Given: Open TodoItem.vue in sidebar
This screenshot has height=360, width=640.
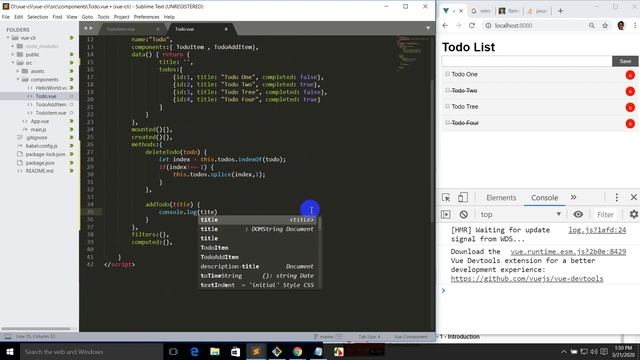Looking at the screenshot, I should coord(50,113).
